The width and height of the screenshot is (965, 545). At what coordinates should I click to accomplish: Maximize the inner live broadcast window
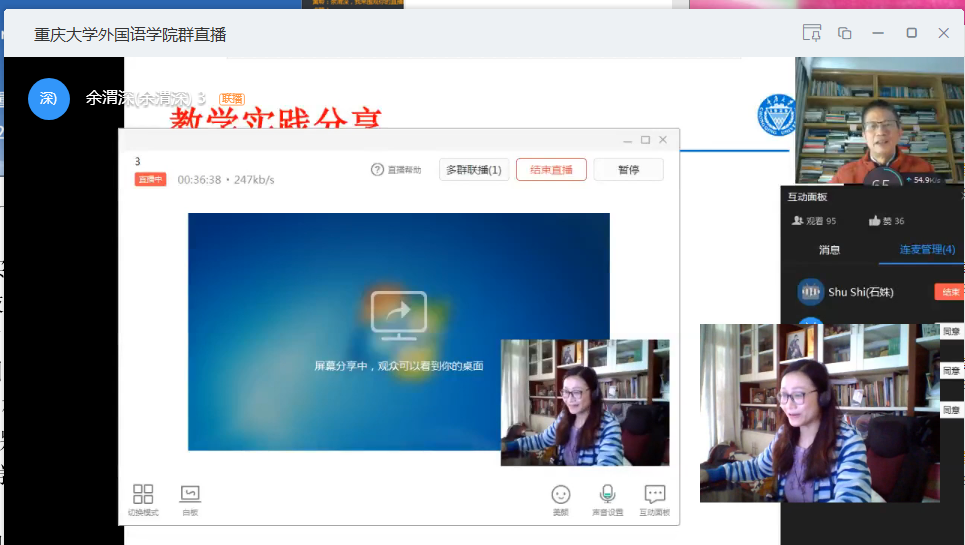tap(645, 140)
